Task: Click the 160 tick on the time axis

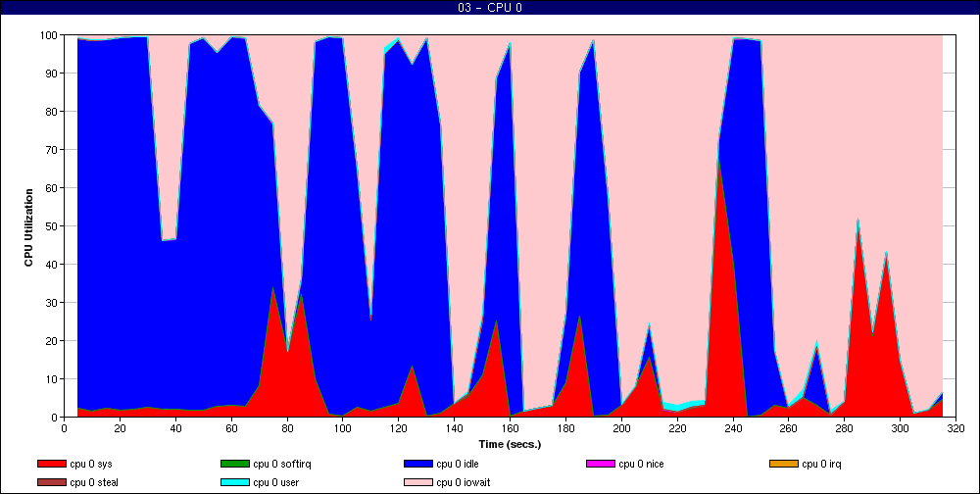Action: (510, 427)
